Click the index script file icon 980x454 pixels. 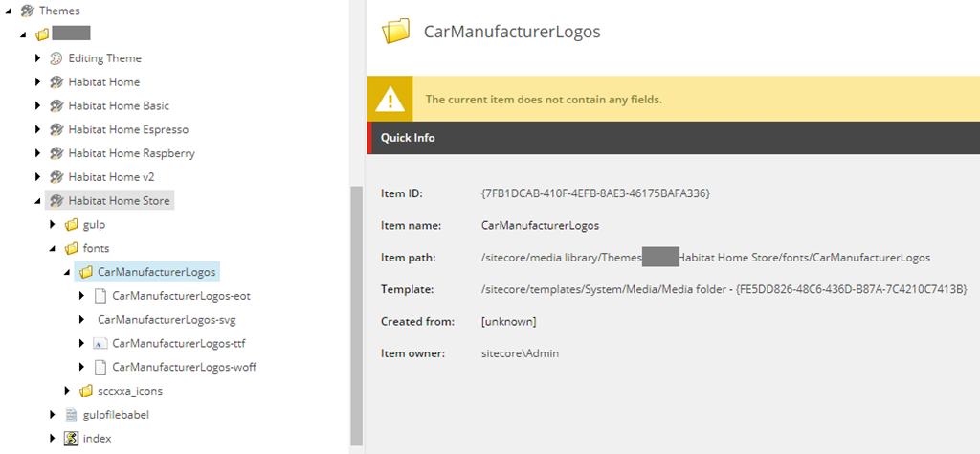click(71, 439)
